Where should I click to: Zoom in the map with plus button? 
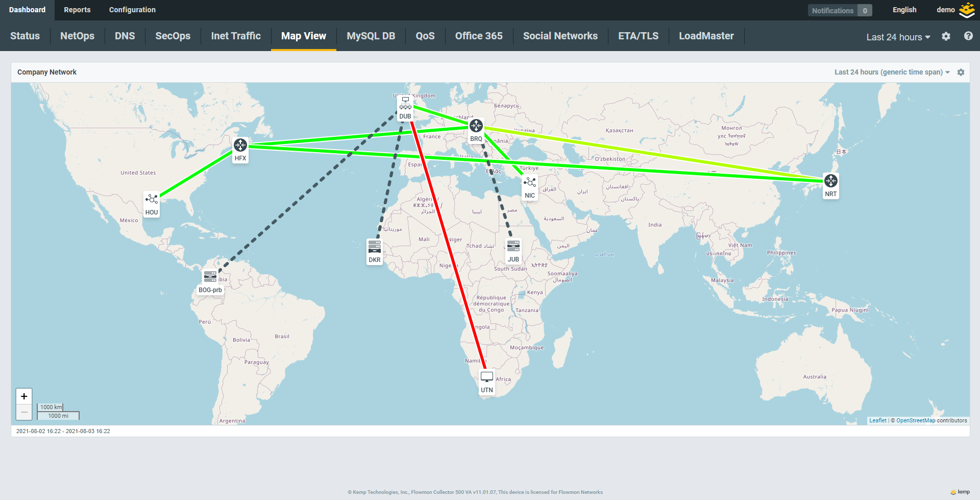tap(24, 396)
